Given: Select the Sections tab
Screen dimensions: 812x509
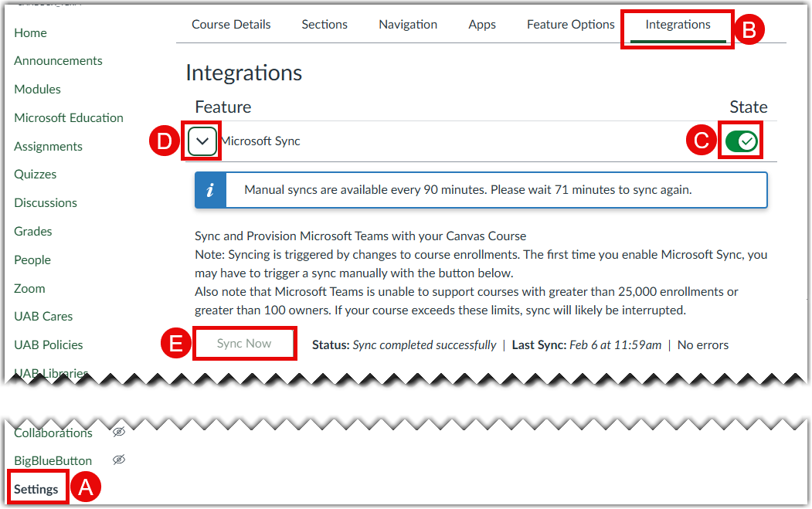Looking at the screenshot, I should tap(324, 25).
